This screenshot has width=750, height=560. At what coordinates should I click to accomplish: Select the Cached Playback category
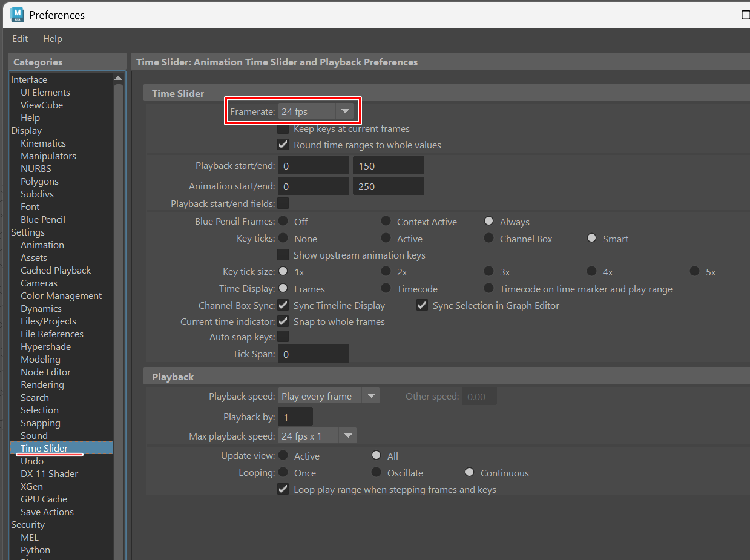(56, 270)
